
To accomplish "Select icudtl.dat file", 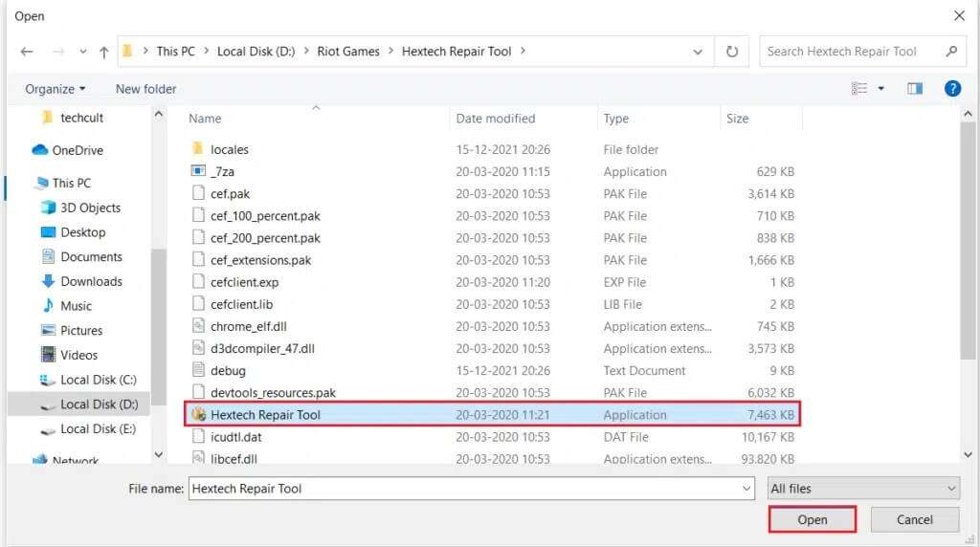I will 235,437.
